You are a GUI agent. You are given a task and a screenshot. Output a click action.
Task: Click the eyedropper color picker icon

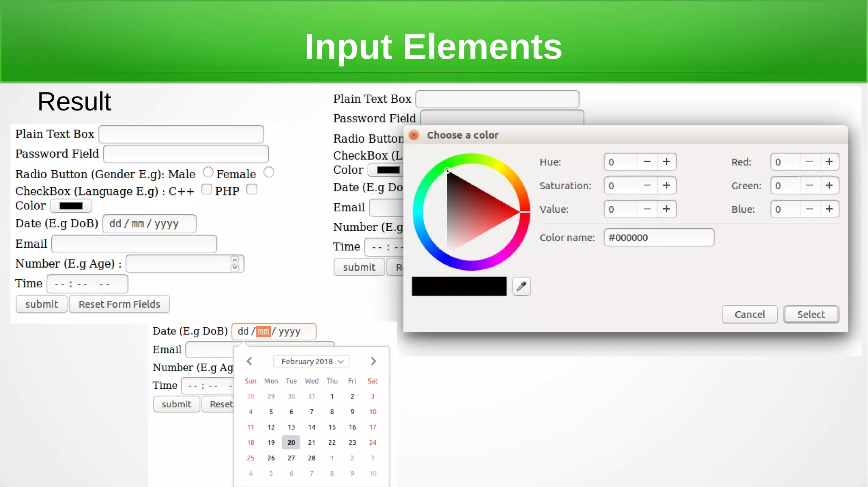[521, 286]
